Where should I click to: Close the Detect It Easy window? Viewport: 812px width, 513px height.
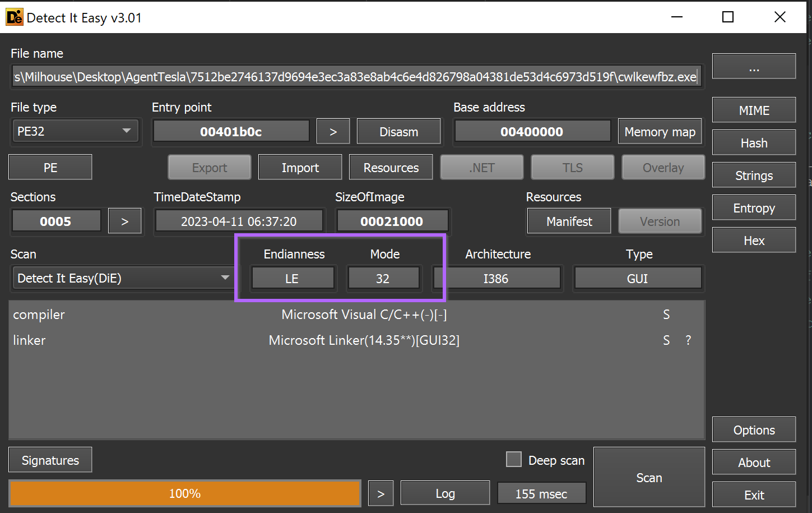pyautogui.click(x=779, y=17)
